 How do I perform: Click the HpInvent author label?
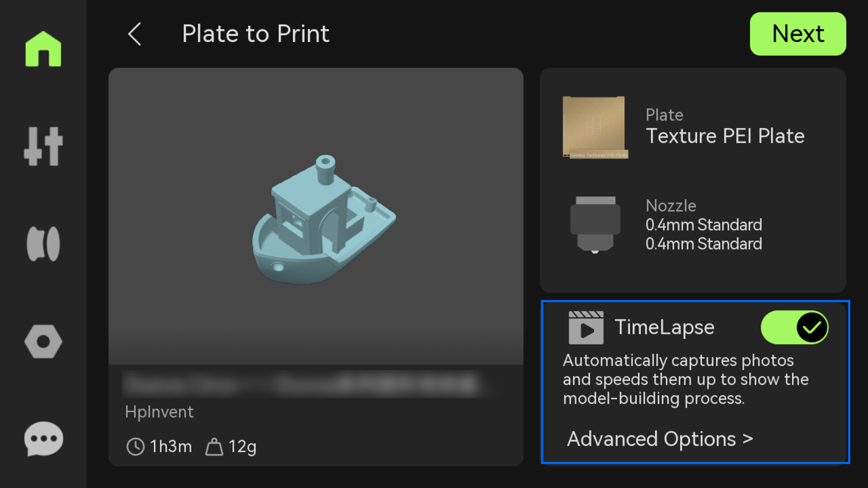(159, 411)
